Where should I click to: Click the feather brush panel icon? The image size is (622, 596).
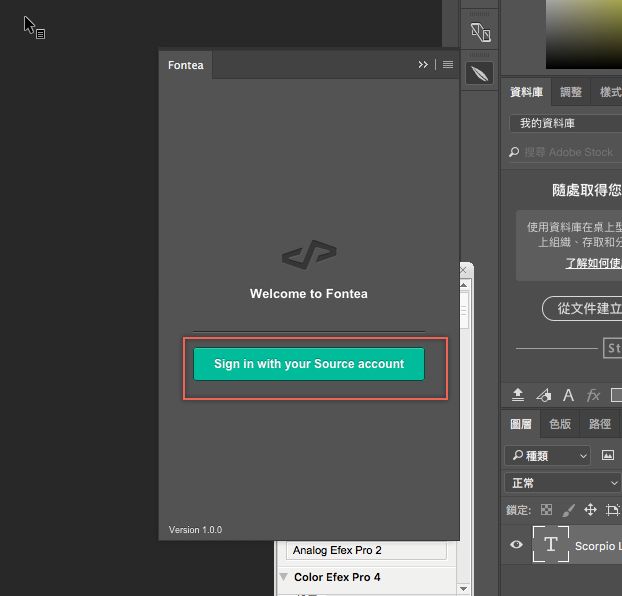(480, 73)
